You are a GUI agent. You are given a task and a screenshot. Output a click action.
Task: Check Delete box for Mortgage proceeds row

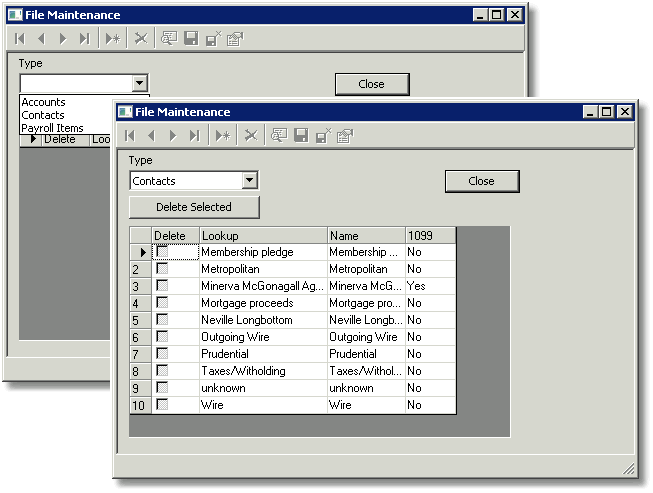162,303
